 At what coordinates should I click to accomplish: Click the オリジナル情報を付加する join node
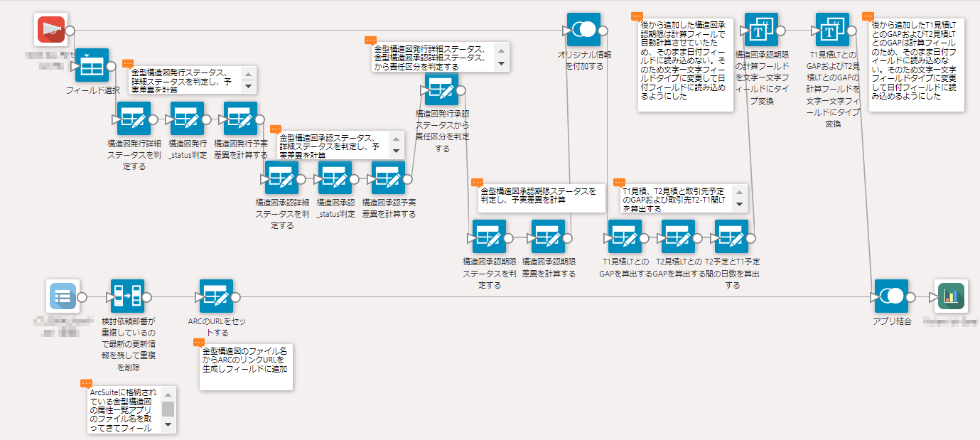583,31
